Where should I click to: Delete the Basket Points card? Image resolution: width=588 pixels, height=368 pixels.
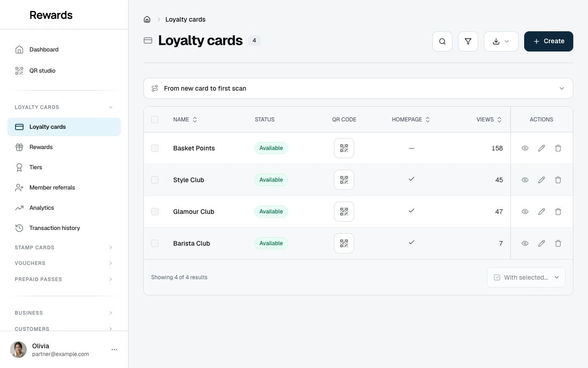click(x=558, y=148)
